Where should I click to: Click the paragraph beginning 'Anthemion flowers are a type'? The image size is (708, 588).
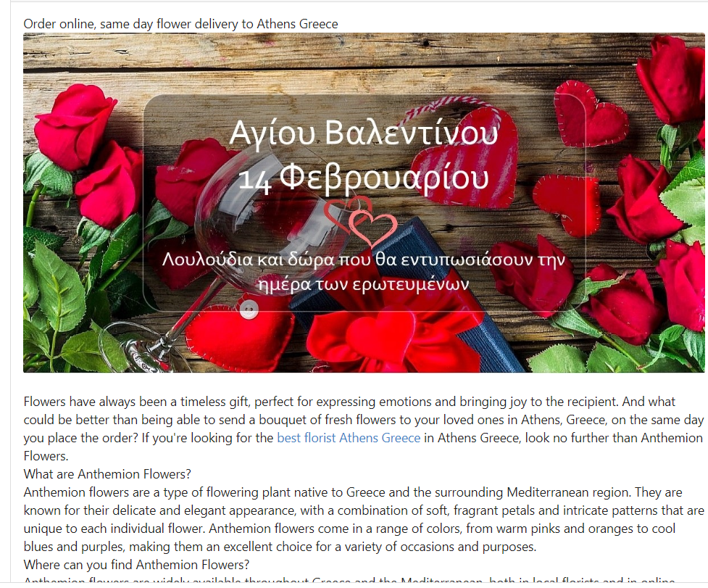click(364, 519)
